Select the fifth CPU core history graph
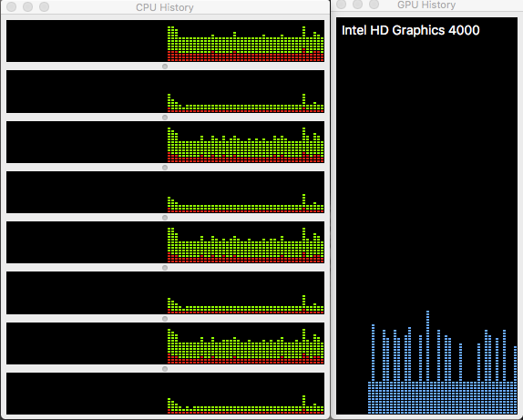 (166, 242)
